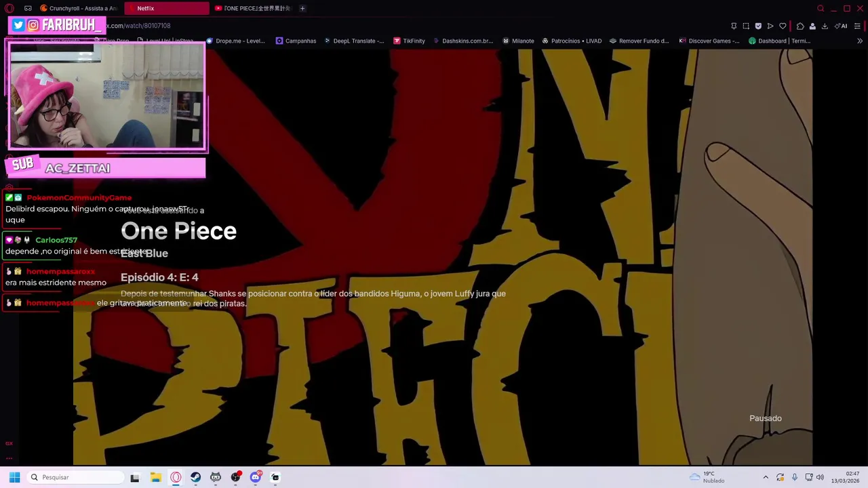
Task: Open the clock showing 02:47
Action: point(845,477)
